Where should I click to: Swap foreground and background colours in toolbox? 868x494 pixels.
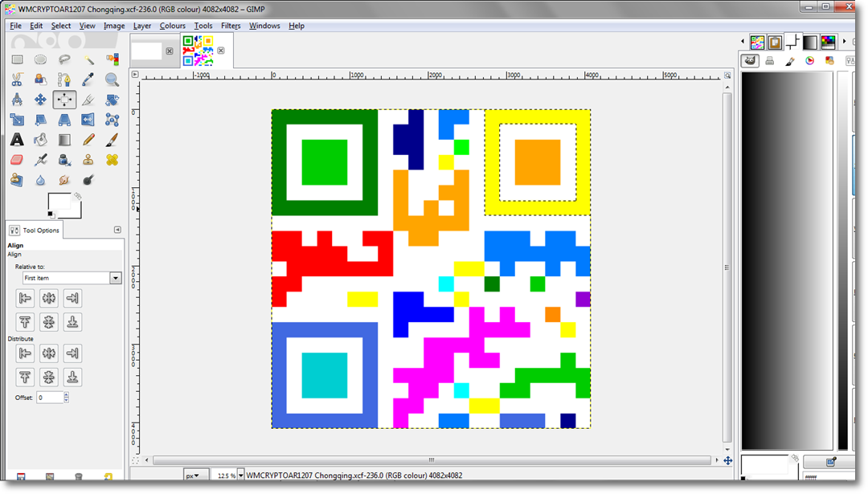(77, 196)
